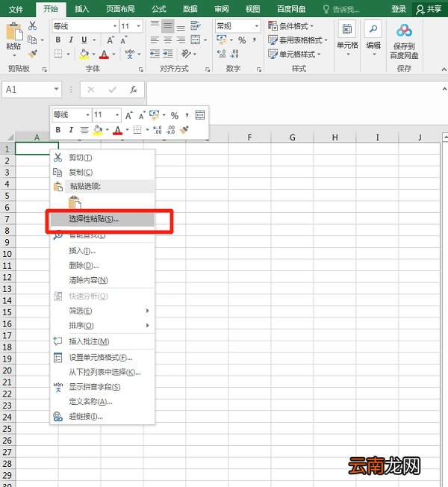The image size is (448, 487).
Task: Toggle Bold in the ribbon font group
Action: [58, 40]
